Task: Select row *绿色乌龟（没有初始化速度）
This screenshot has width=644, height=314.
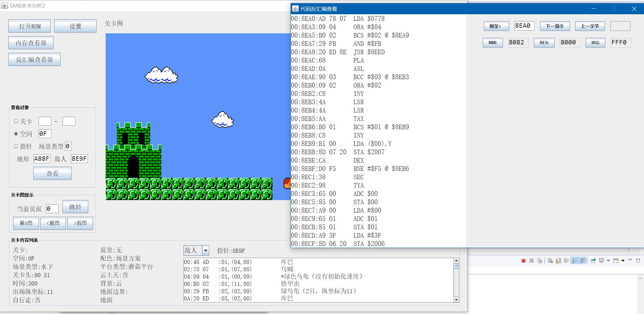Action: point(319,276)
